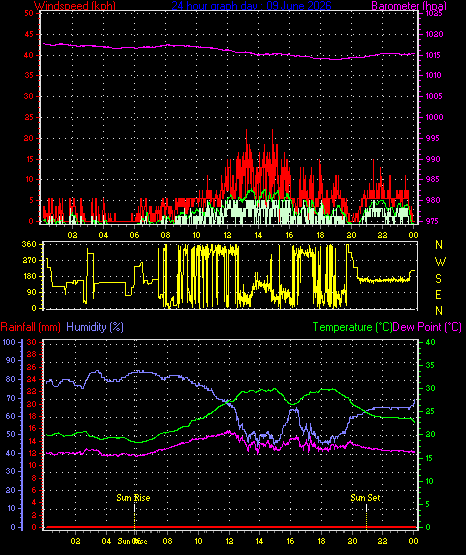466x555 pixels.
Task: Click the 26 value on rainfall axis
Action: [32, 367]
